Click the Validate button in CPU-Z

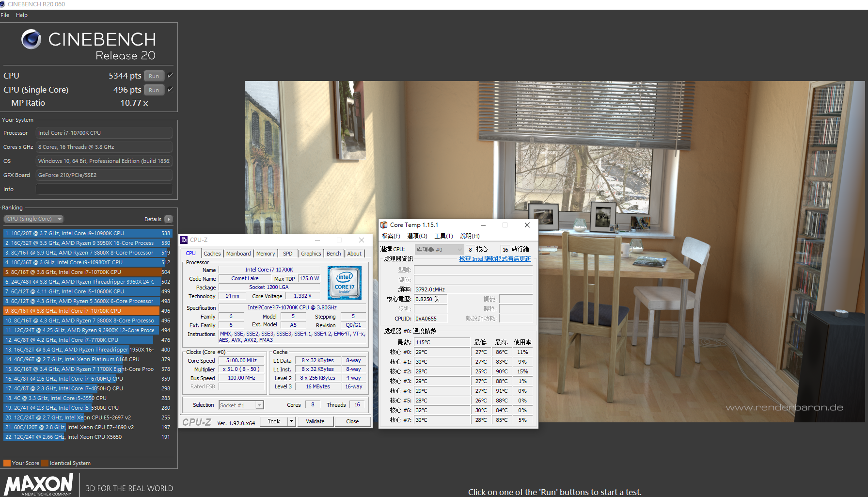click(x=315, y=421)
